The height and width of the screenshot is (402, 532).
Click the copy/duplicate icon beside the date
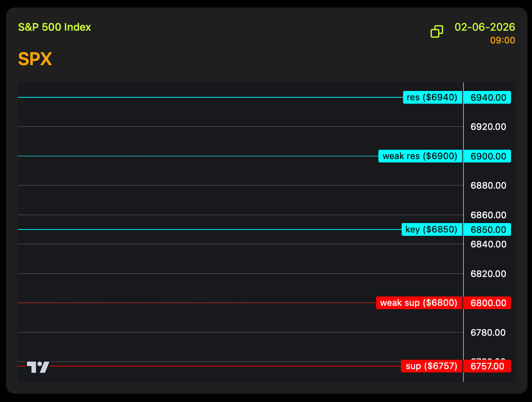[x=437, y=31]
